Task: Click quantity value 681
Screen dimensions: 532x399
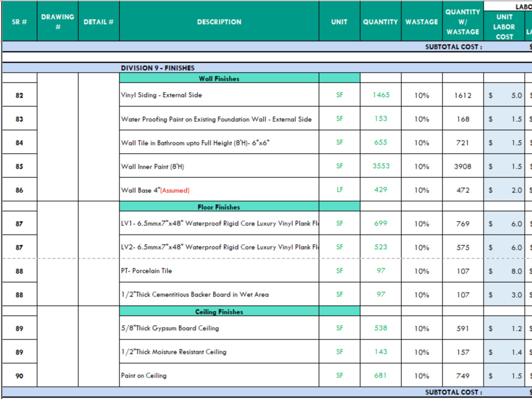Action: coord(381,376)
